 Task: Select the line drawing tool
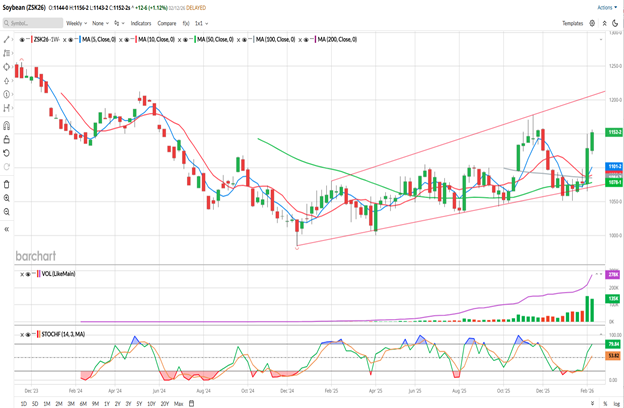pyautogui.click(x=6, y=39)
